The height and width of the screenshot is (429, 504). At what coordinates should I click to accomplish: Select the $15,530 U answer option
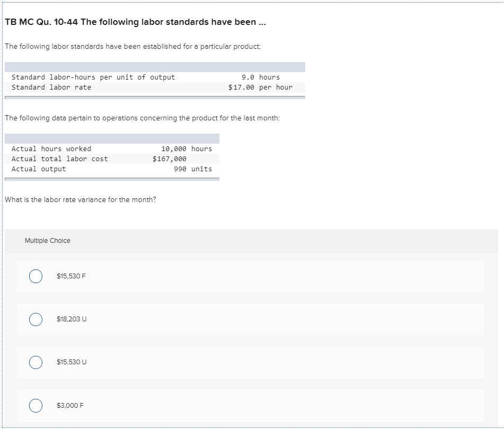[x=36, y=362]
